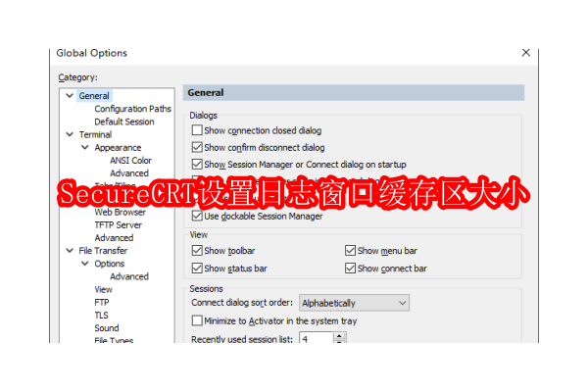Open Advanced under Options
This screenshot has width=588, height=392.
point(129,276)
